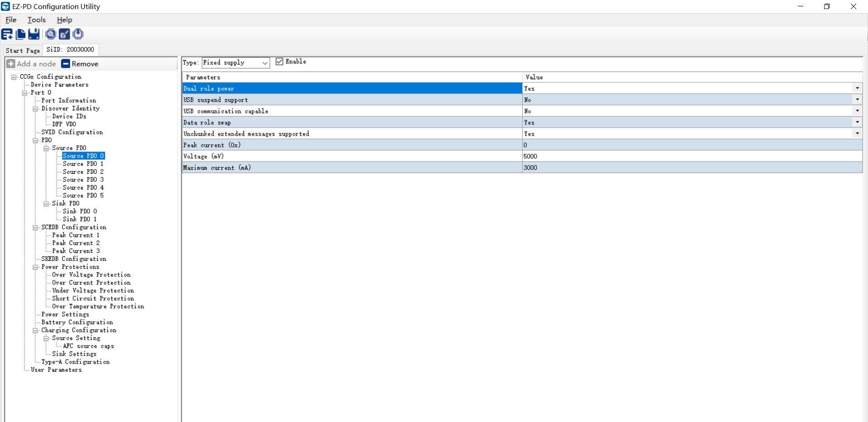Open USB communication capable value dropdown
This screenshot has height=422, width=868.
857,111
